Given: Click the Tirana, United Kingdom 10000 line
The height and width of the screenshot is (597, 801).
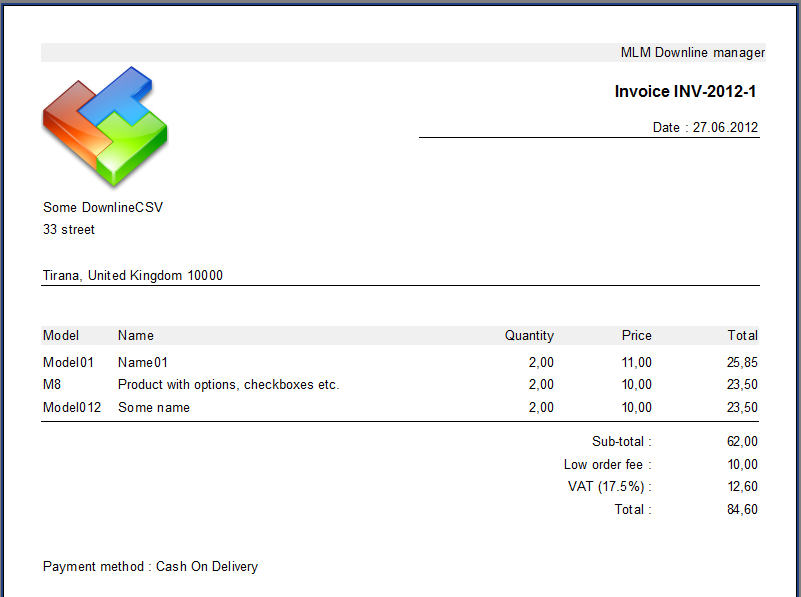Looking at the screenshot, I should click(132, 276).
